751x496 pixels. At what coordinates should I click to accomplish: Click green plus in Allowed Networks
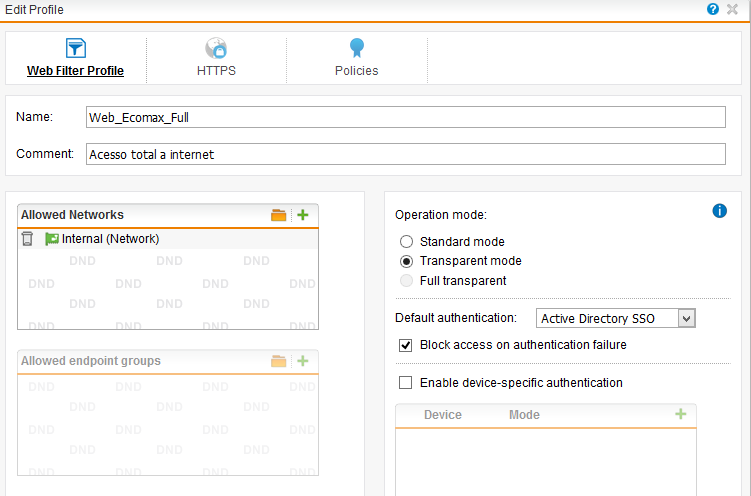303,215
